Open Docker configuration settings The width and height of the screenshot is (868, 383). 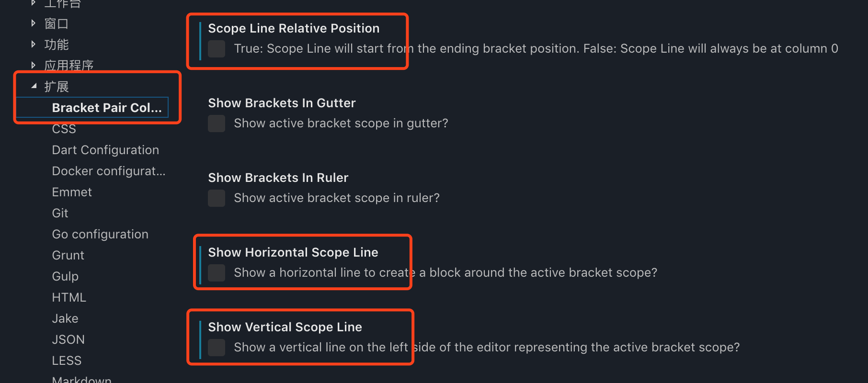click(x=108, y=171)
